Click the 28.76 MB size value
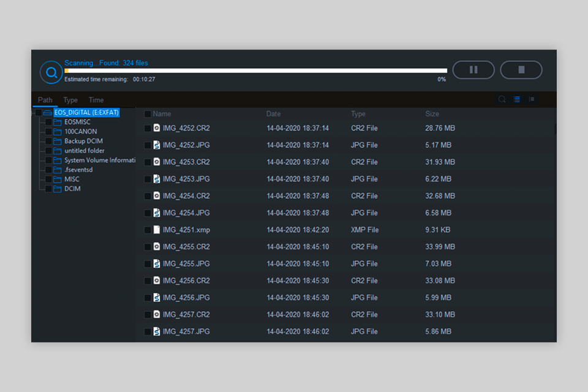This screenshot has height=392, width=588. [440, 128]
